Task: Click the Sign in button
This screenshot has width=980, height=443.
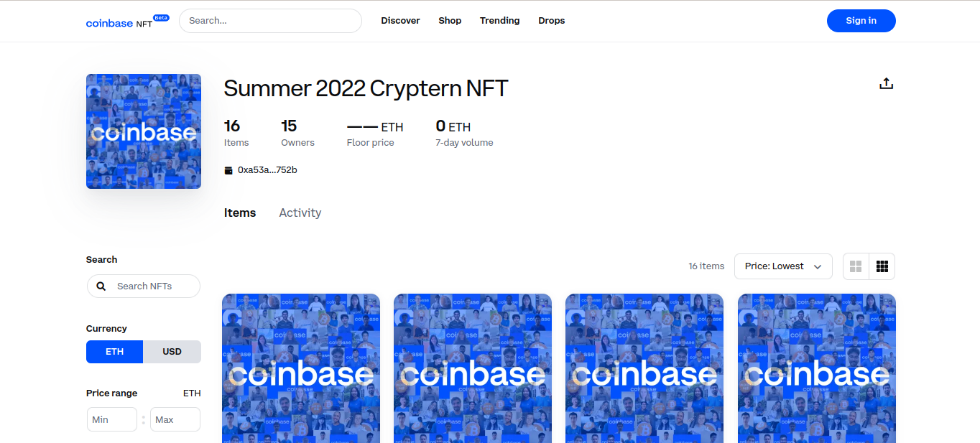Action: pyautogui.click(x=861, y=21)
